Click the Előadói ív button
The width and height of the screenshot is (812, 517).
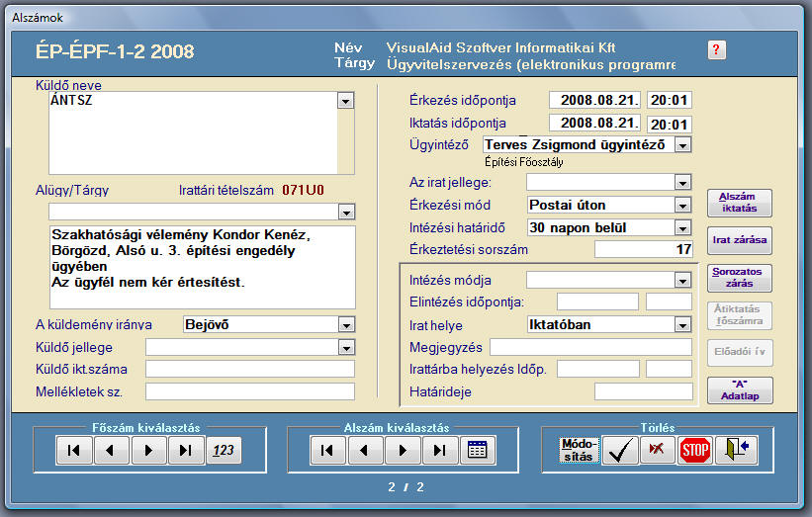[740, 353]
